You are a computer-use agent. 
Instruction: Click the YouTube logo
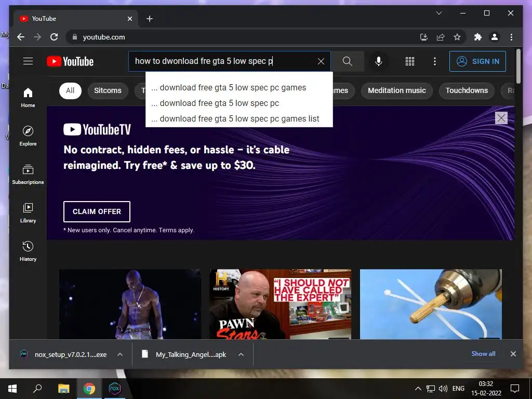(70, 61)
